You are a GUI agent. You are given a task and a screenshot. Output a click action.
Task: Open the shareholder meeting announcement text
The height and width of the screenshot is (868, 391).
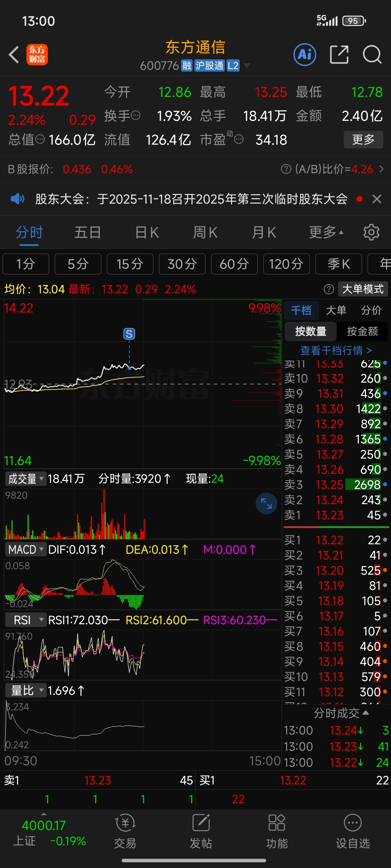[191, 199]
